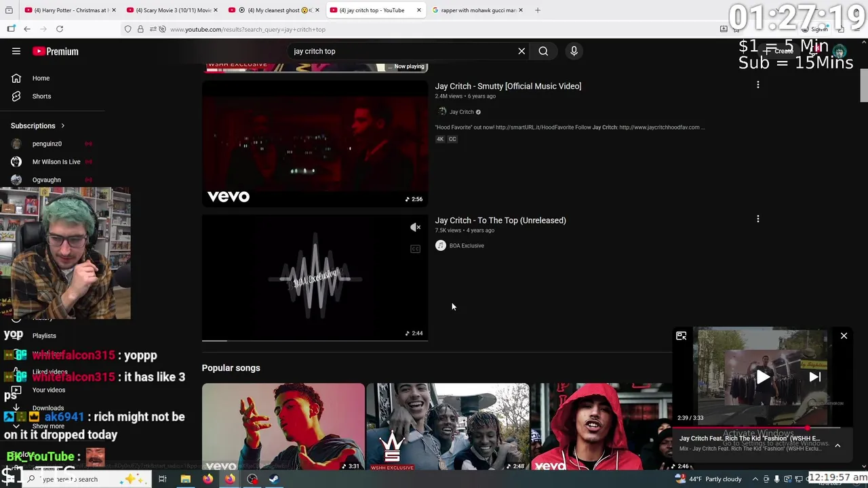Seek on the miniplayer red progress bar
Viewport: 868px width, 488px height.
762,428
